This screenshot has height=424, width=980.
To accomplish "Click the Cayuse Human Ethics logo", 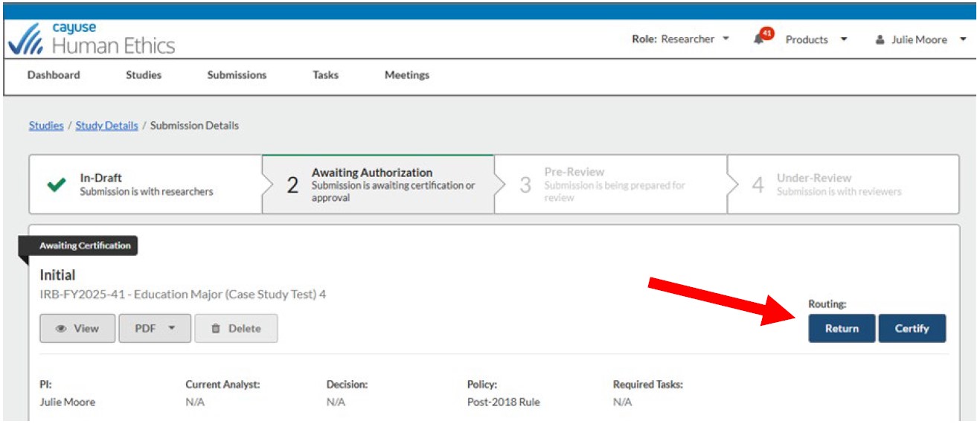I will (91, 39).
